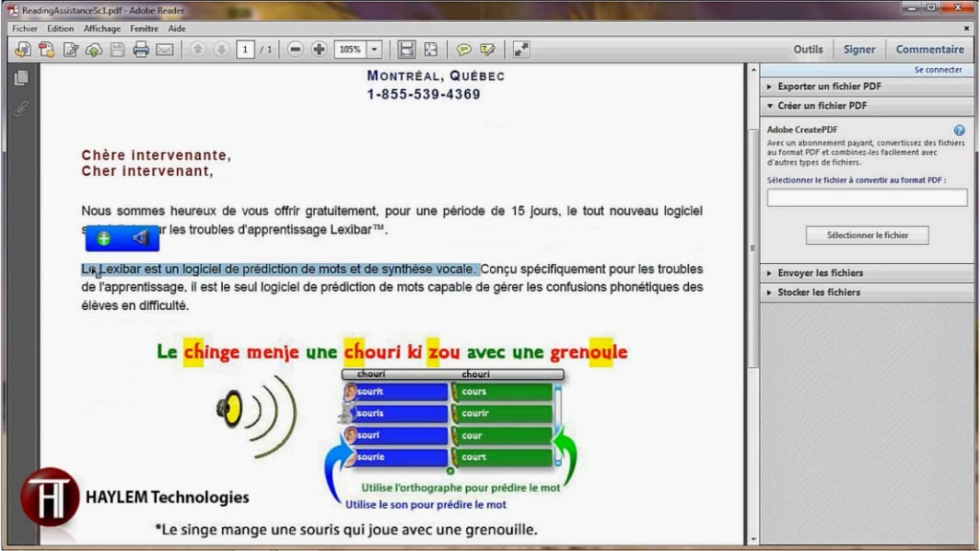The height and width of the screenshot is (551, 980).
Task: Zoom out with the minus button
Action: tap(296, 50)
